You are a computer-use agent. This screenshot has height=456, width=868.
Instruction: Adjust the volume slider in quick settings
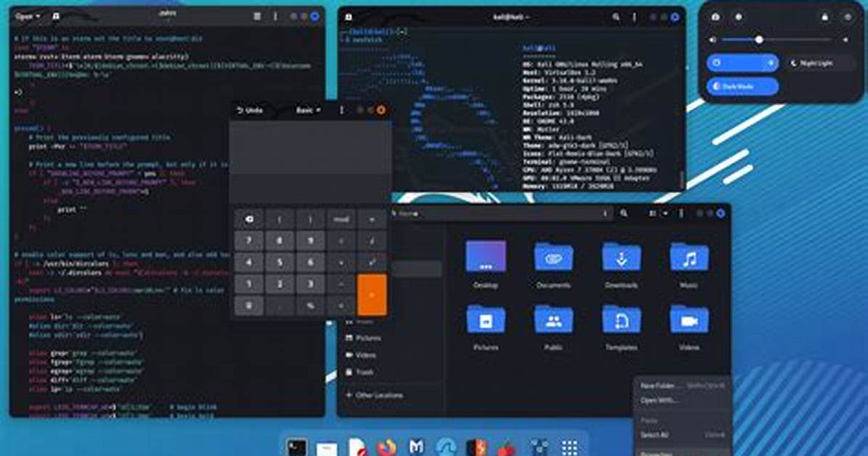pyautogui.click(x=777, y=40)
